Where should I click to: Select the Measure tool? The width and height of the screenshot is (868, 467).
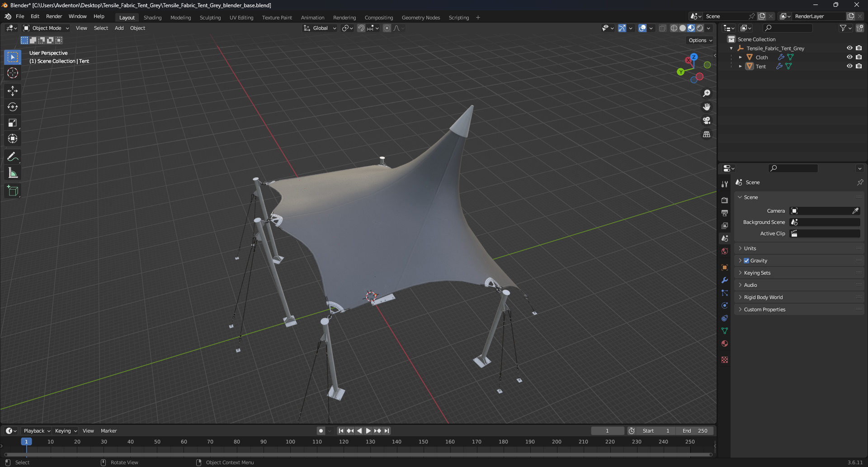pyautogui.click(x=13, y=173)
